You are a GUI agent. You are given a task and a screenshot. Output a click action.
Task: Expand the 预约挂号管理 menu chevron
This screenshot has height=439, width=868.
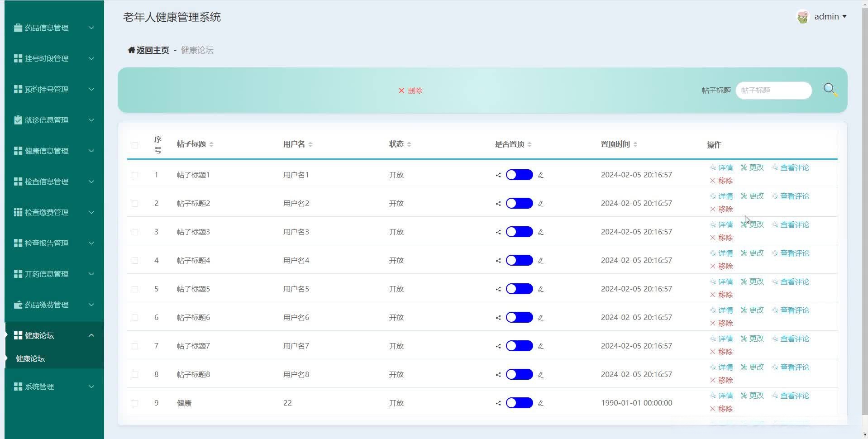pos(91,89)
